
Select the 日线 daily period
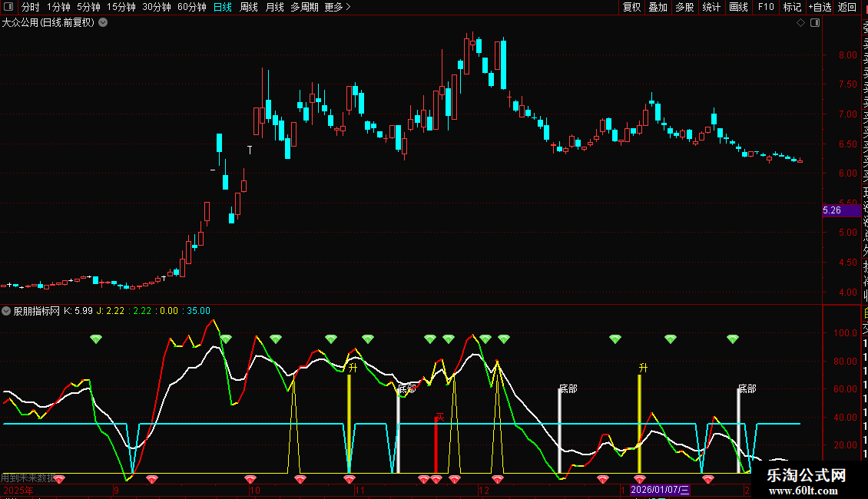(x=222, y=7)
